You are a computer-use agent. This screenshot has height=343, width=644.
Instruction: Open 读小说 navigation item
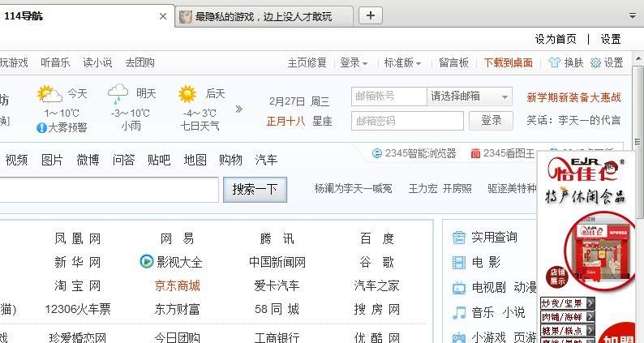pos(97,62)
